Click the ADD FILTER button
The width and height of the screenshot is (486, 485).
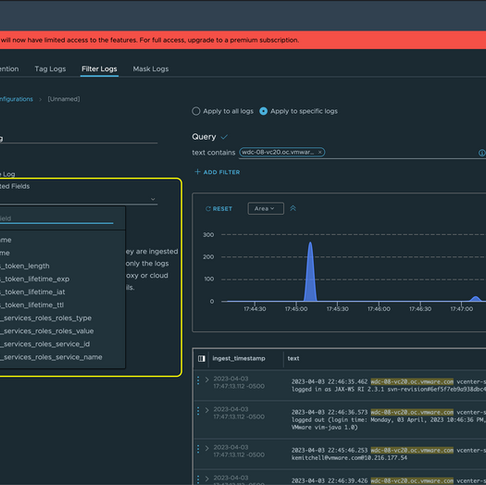[x=217, y=172]
